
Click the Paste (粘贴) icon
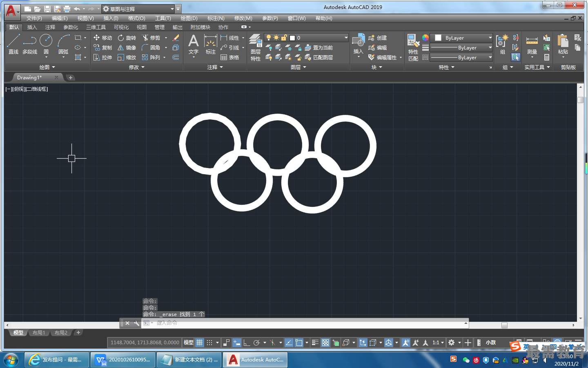[x=563, y=44]
